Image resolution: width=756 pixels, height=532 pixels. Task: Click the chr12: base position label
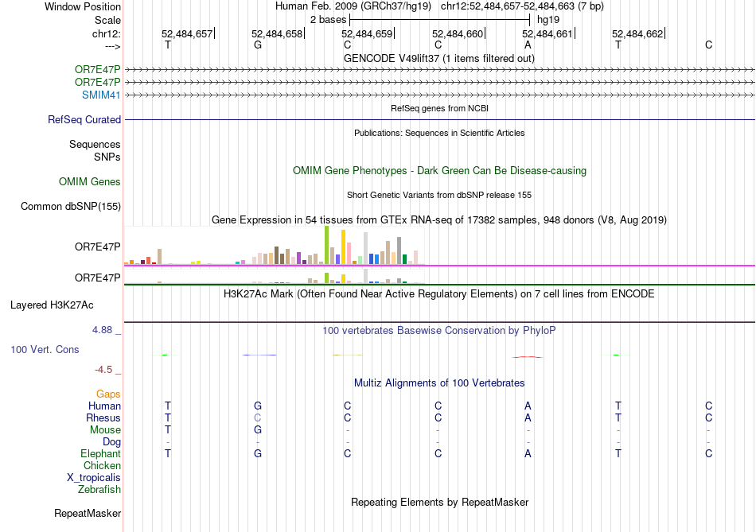tap(107, 33)
